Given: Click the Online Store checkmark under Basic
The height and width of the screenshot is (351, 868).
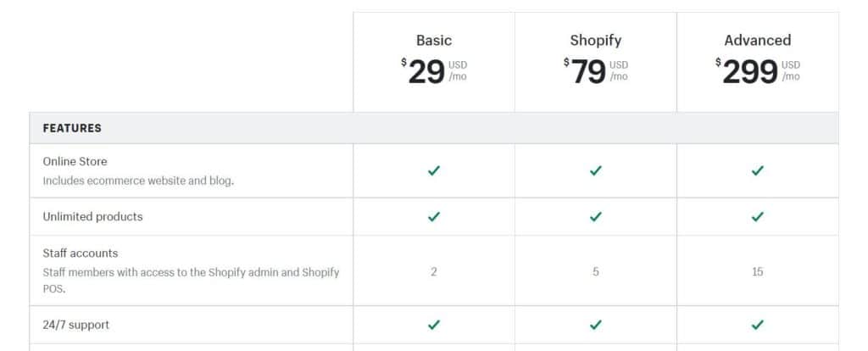Looking at the screenshot, I should pyautogui.click(x=434, y=170).
